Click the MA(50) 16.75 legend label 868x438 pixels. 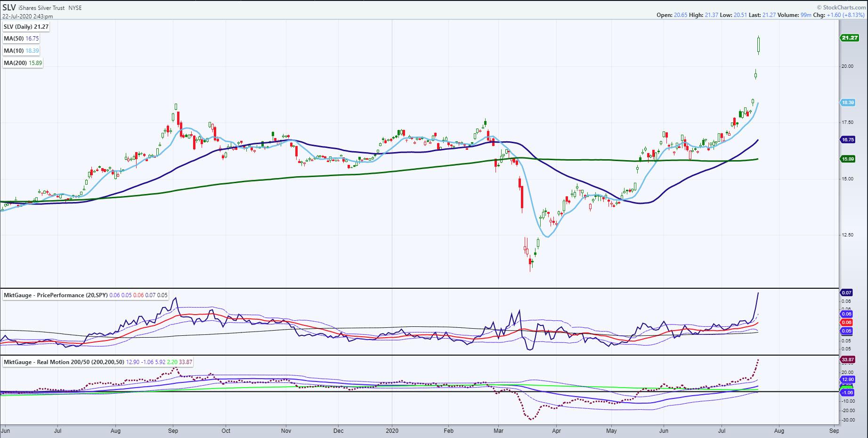point(22,39)
